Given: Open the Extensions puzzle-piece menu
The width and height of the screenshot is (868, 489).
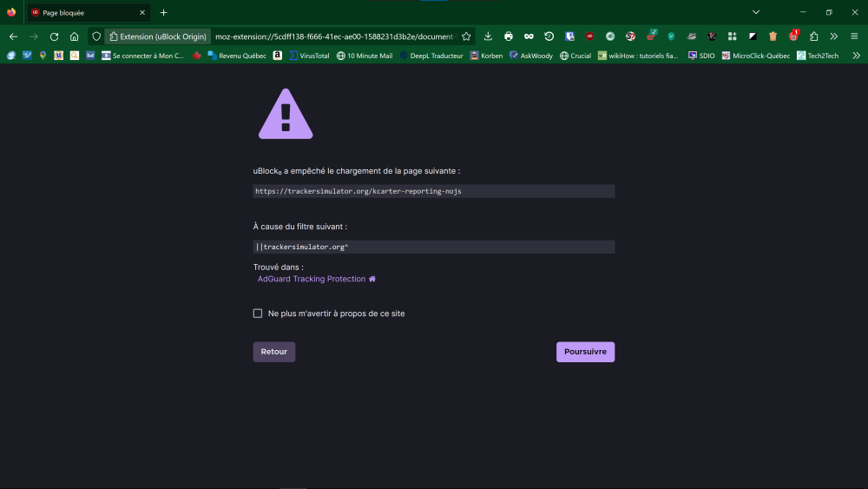Looking at the screenshot, I should (x=813, y=36).
